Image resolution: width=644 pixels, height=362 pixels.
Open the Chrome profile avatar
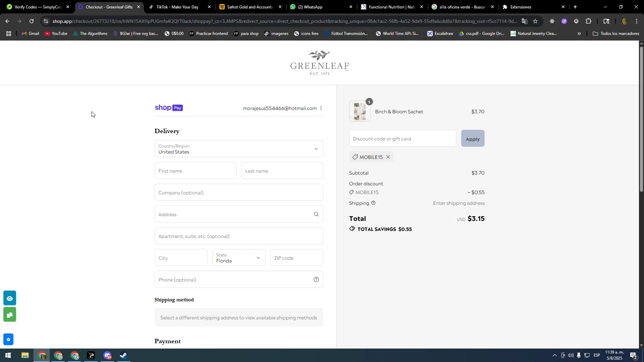[624, 21]
